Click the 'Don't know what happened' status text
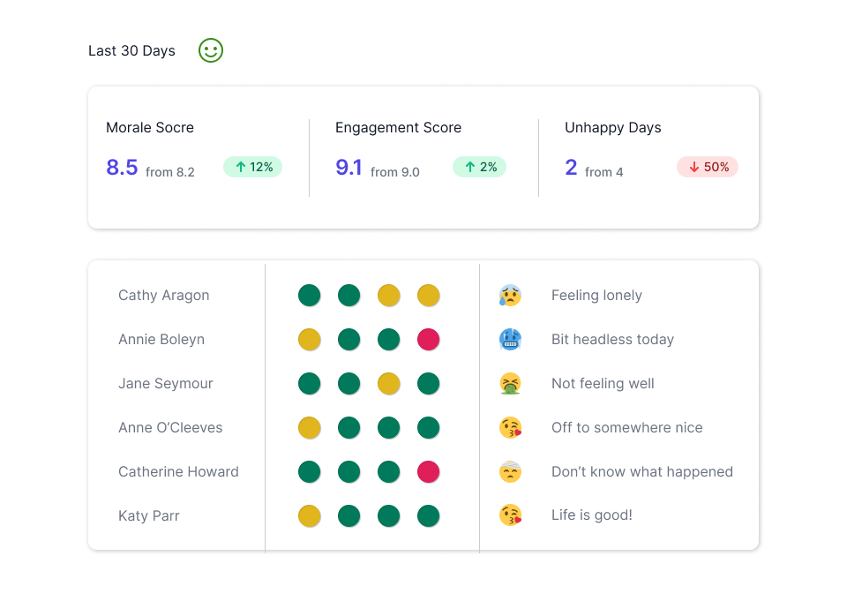Screen dimensions: 847x616 coord(641,472)
